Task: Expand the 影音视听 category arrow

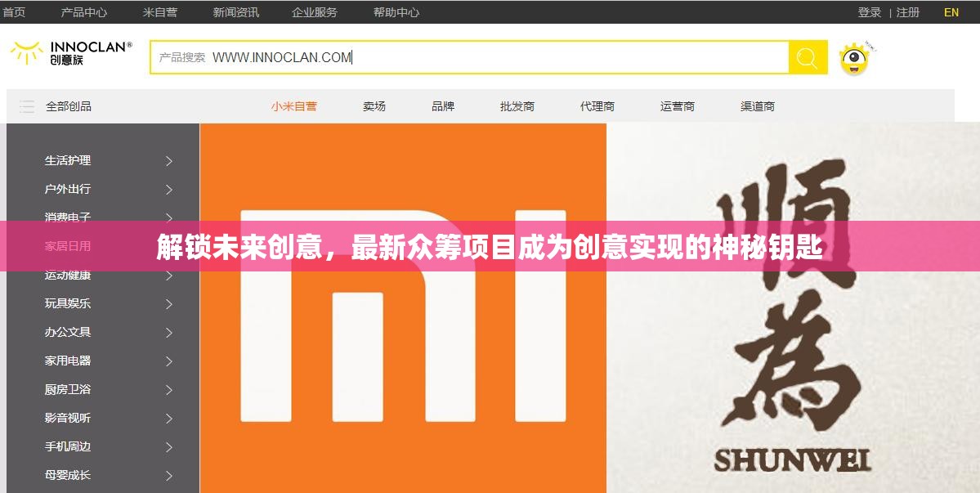Action: tap(168, 419)
